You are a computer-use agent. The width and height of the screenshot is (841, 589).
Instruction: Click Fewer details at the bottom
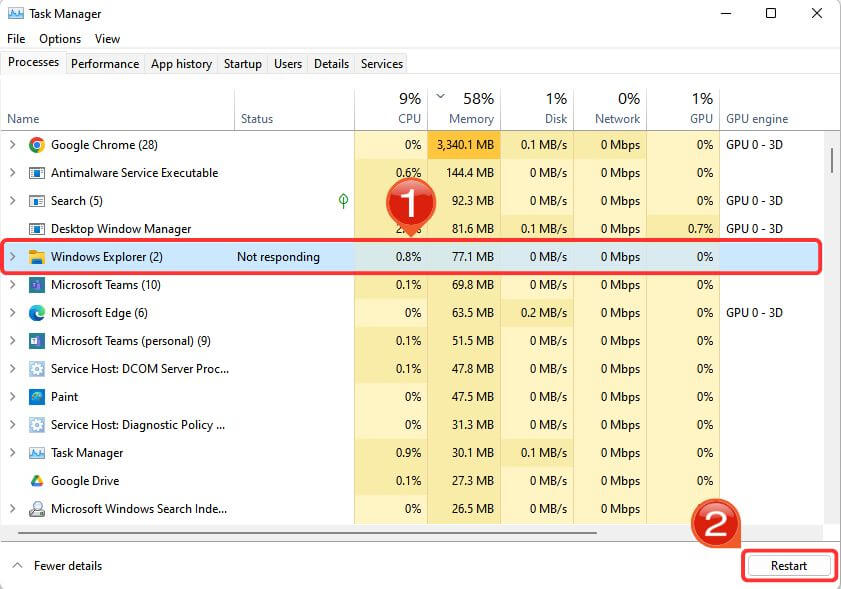pyautogui.click(x=57, y=565)
